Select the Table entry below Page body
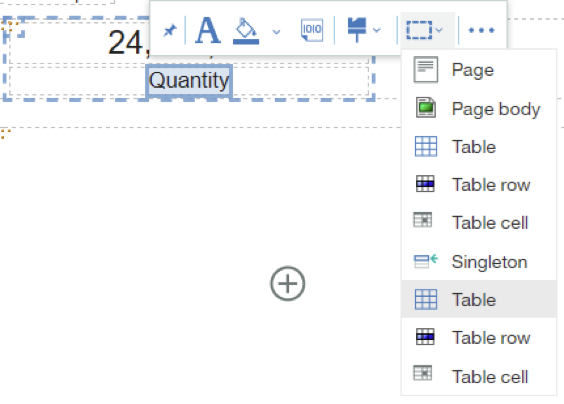This screenshot has height=404, width=564. coord(479,146)
